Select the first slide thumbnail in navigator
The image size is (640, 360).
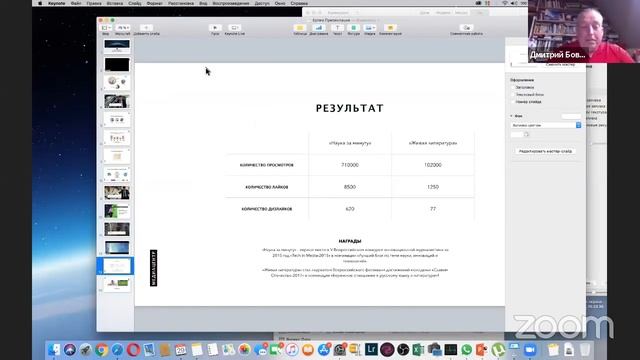click(x=117, y=46)
